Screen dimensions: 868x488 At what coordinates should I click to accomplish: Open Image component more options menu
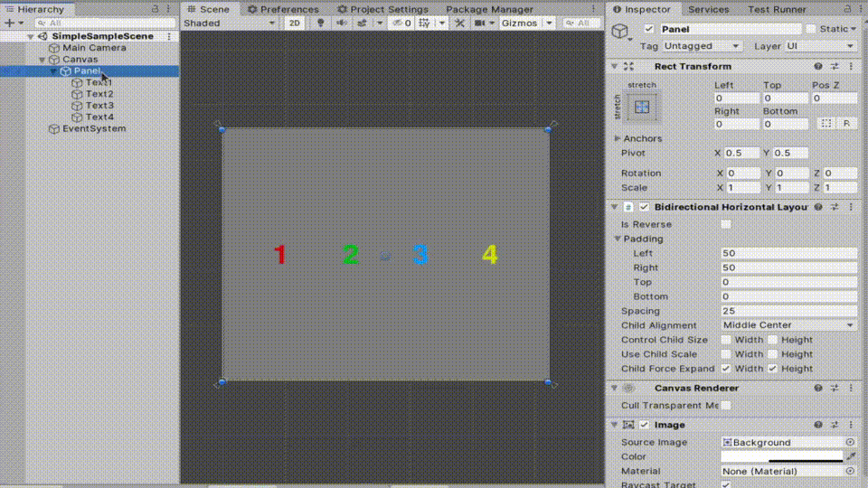851,425
